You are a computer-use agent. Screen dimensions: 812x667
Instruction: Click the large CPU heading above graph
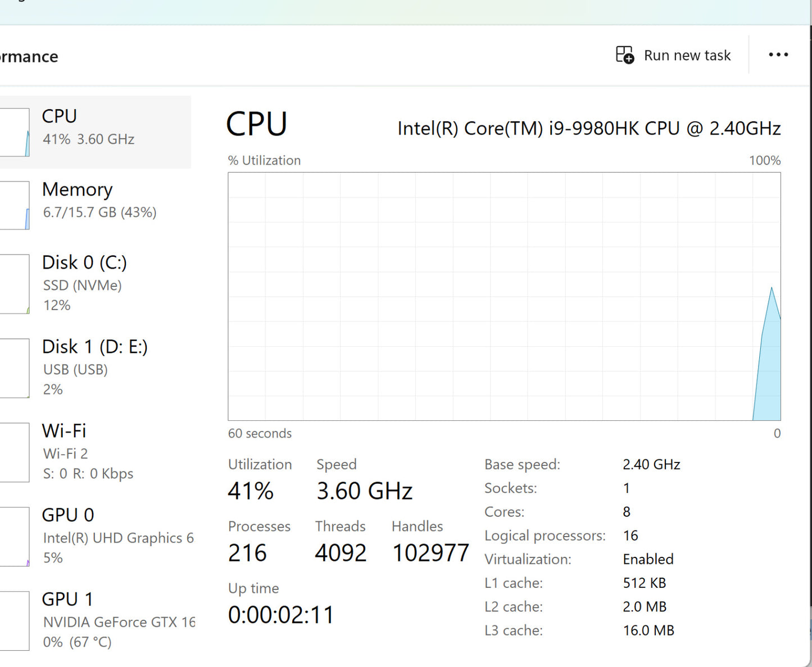(x=257, y=124)
